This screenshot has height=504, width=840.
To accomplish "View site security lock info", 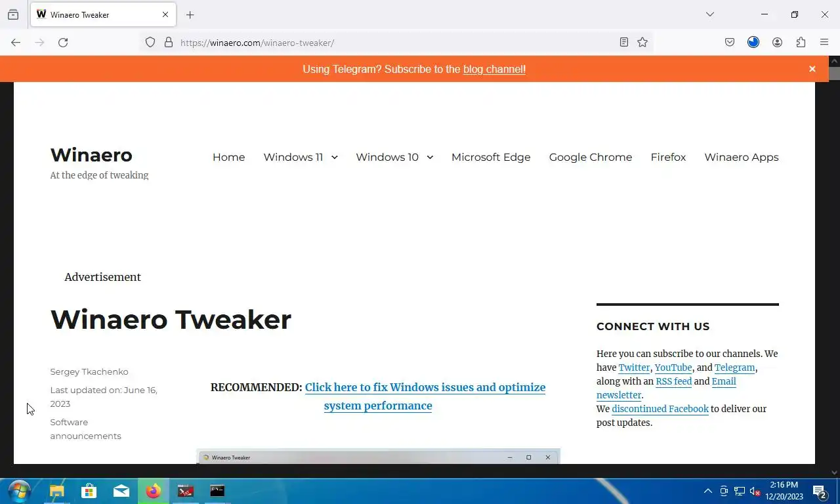I will click(169, 43).
